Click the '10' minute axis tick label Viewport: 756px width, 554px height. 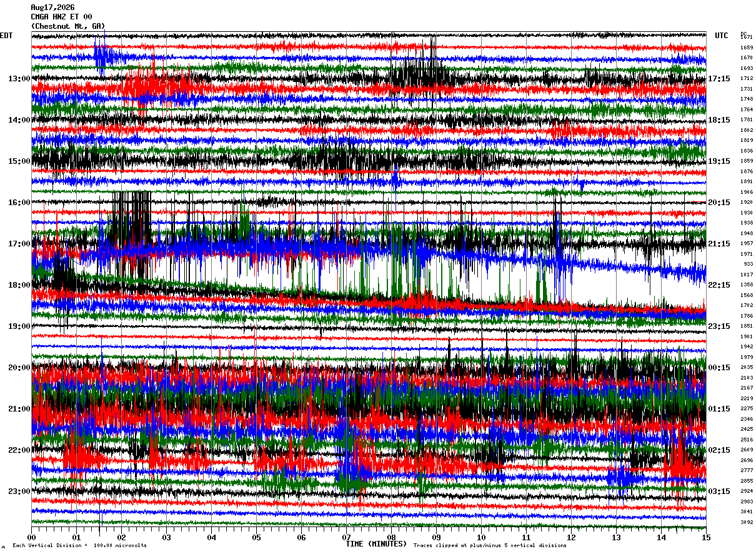(481, 537)
